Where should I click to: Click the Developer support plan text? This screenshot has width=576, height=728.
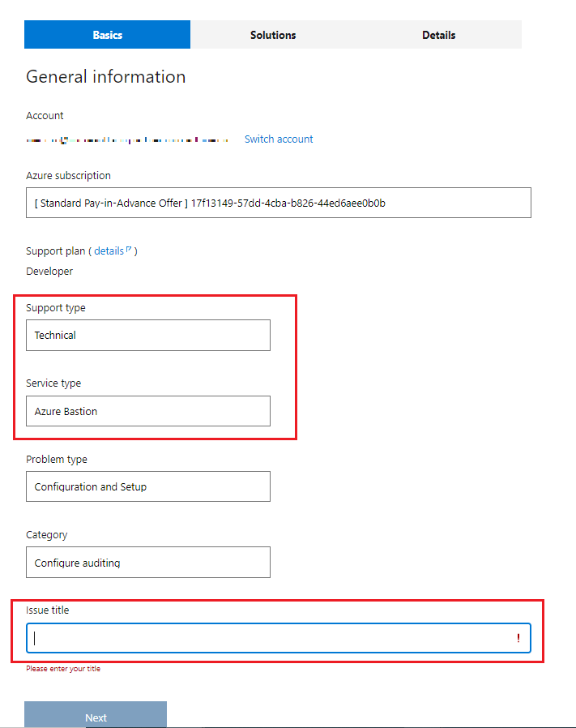click(49, 272)
